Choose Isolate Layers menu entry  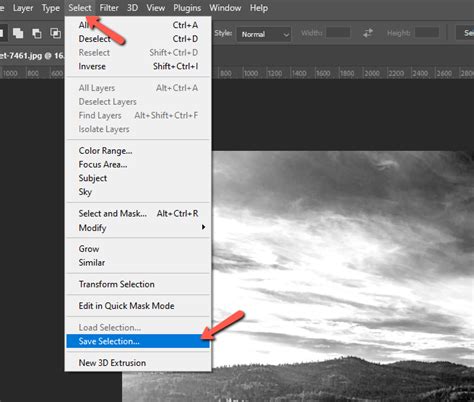pyautogui.click(x=138, y=129)
